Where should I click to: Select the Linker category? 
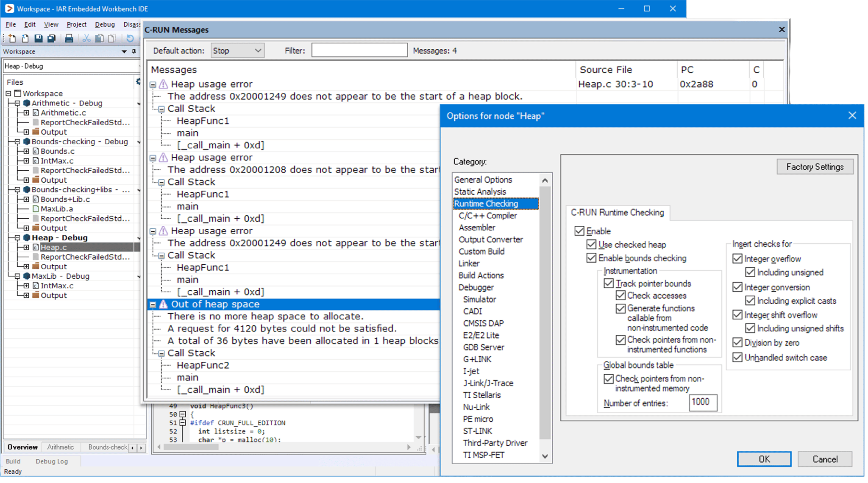tap(469, 264)
